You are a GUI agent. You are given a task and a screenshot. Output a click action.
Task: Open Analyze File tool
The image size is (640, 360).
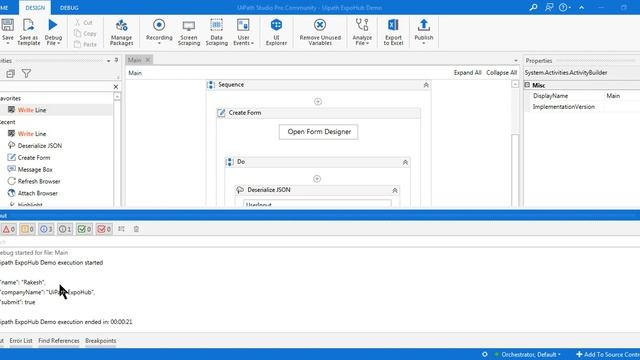pos(362,31)
